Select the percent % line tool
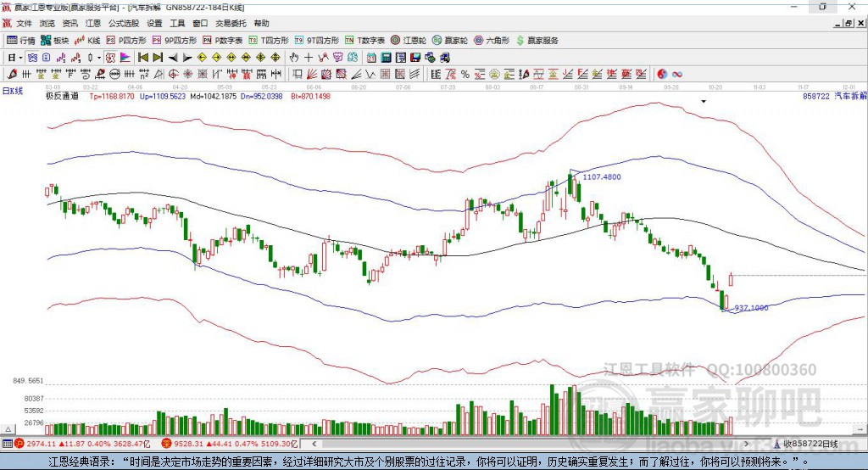868x470 pixels. pyautogui.click(x=465, y=74)
